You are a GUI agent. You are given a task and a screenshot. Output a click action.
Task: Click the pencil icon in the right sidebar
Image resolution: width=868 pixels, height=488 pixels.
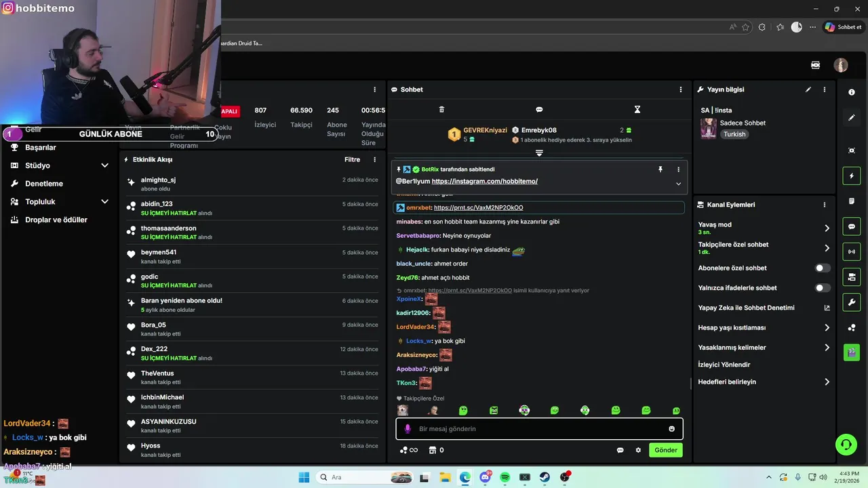pos(852,118)
